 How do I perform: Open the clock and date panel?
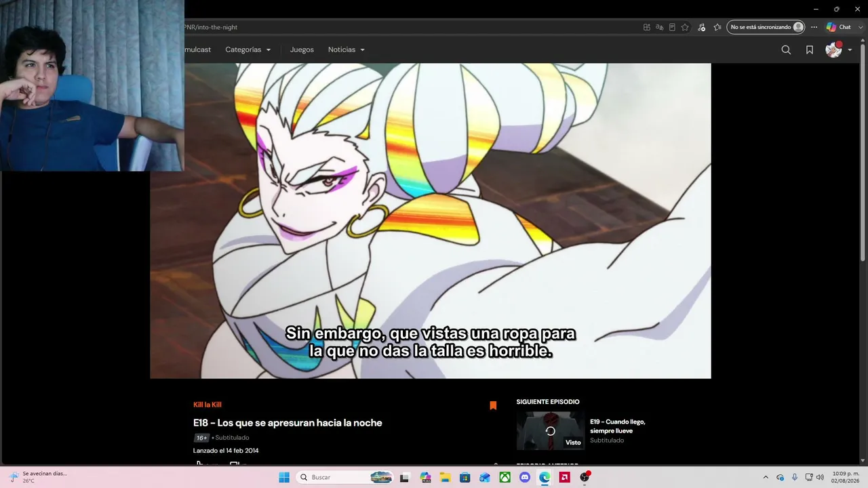point(846,477)
